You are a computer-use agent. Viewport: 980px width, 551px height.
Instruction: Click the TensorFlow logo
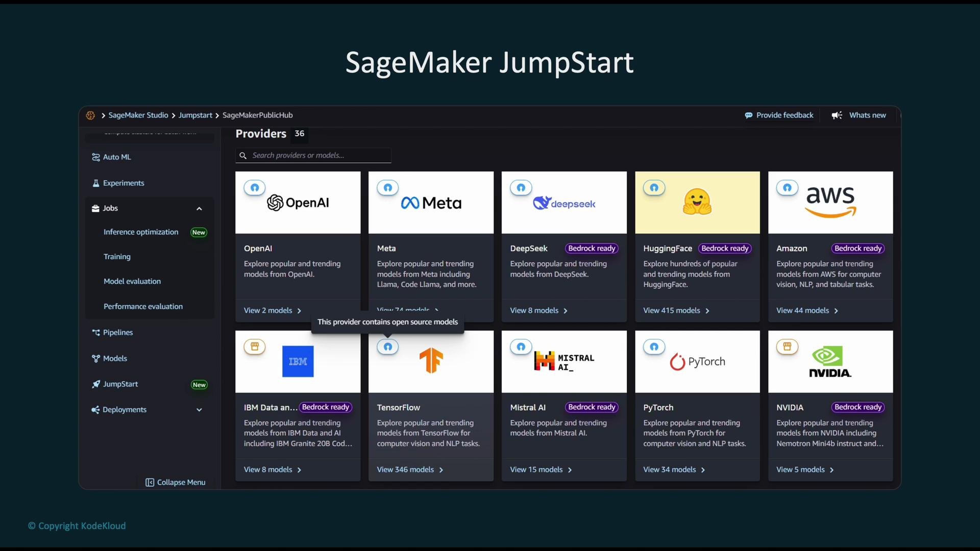tap(431, 360)
